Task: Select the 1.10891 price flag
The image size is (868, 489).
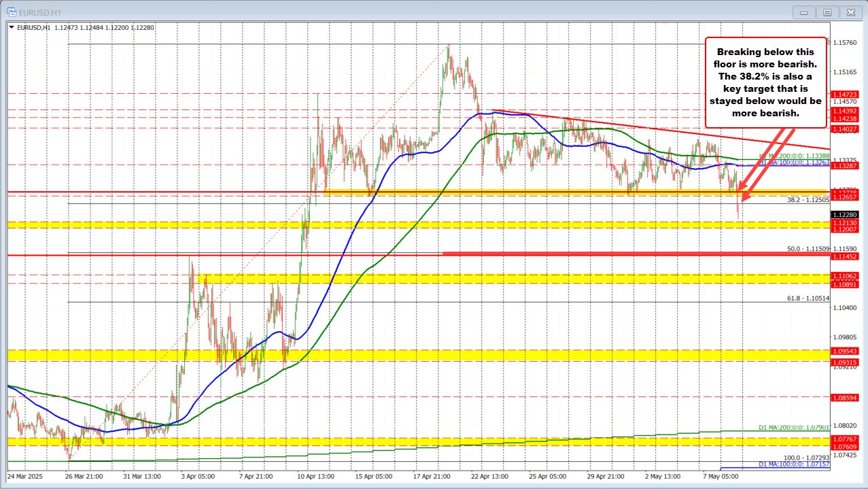Action: pyautogui.click(x=845, y=284)
